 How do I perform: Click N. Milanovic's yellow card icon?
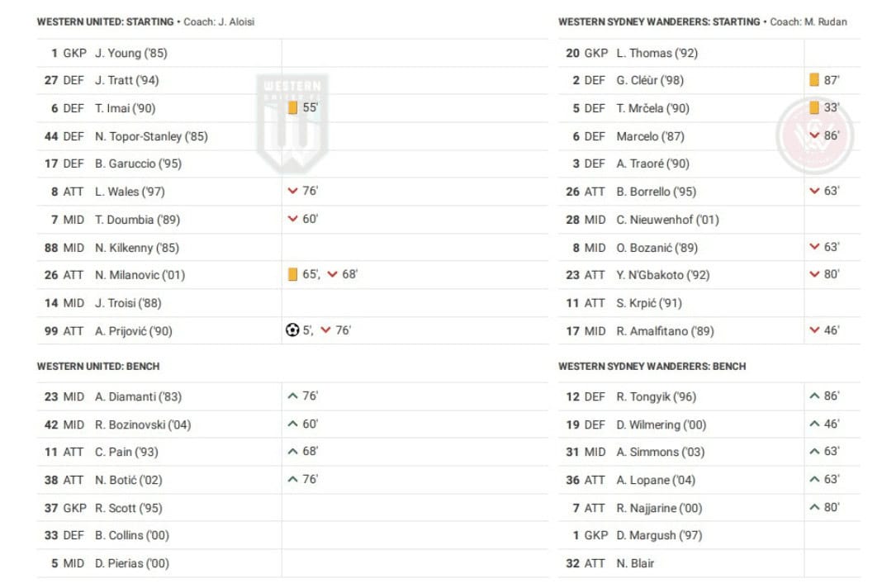pos(292,275)
